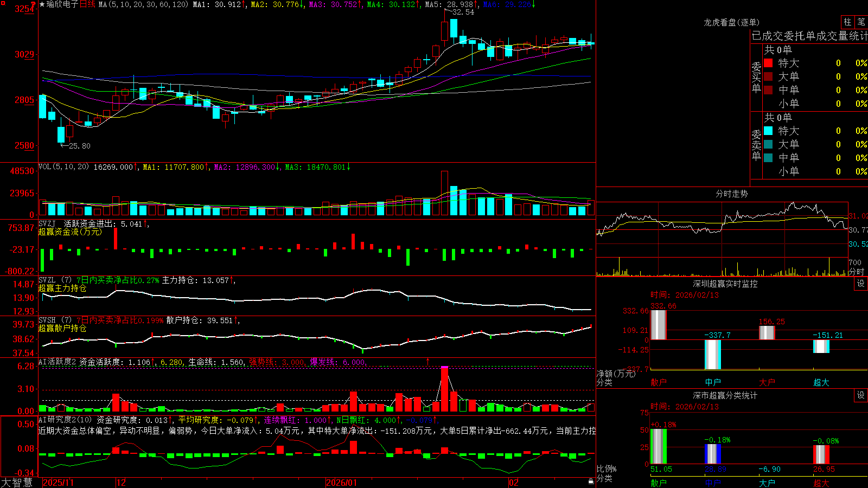Click the MA5: 28.938 value

449,4
